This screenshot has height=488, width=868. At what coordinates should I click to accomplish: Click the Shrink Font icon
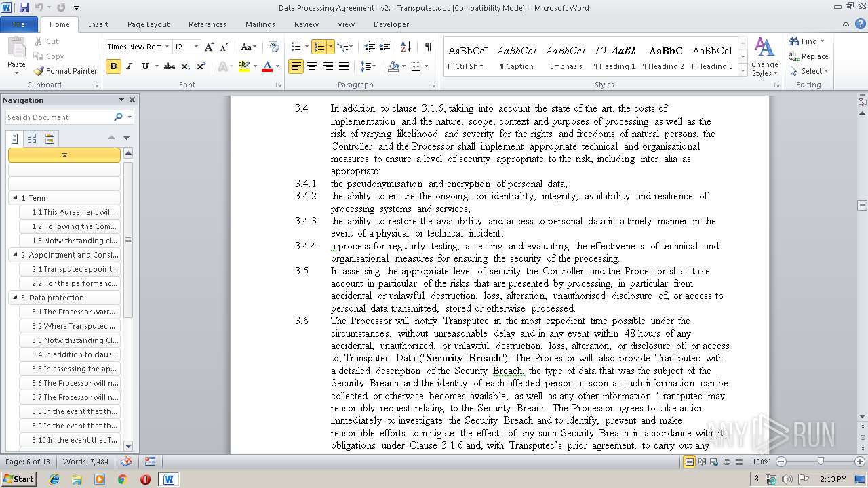[x=224, y=47]
